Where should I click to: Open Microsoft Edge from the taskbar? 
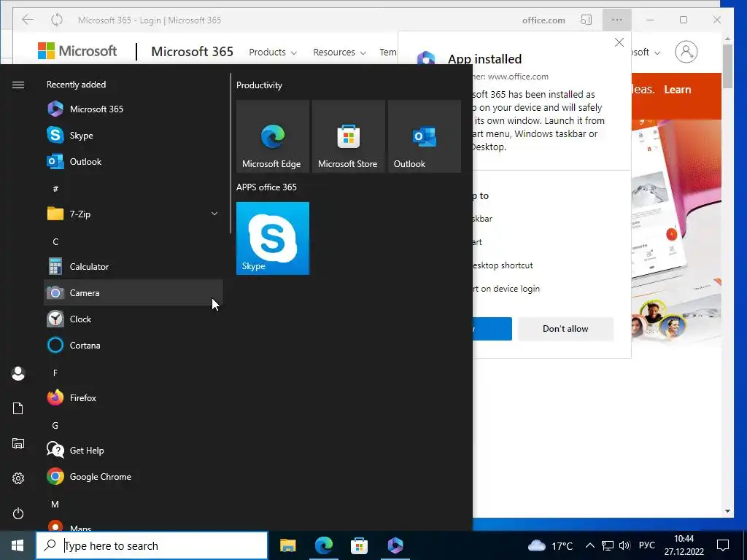tap(323, 545)
